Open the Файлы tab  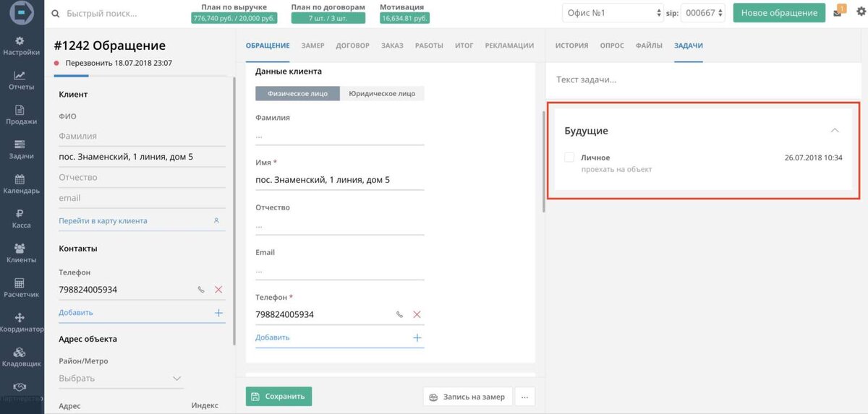pyautogui.click(x=649, y=46)
